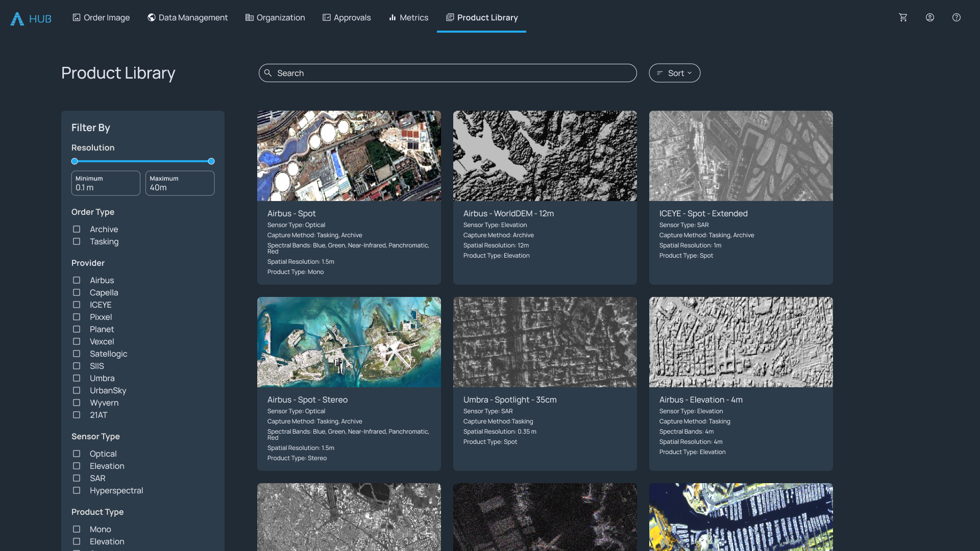Screen dimensions: 980x551
Task: Enable the SAR sensor type filter
Action: (76, 478)
